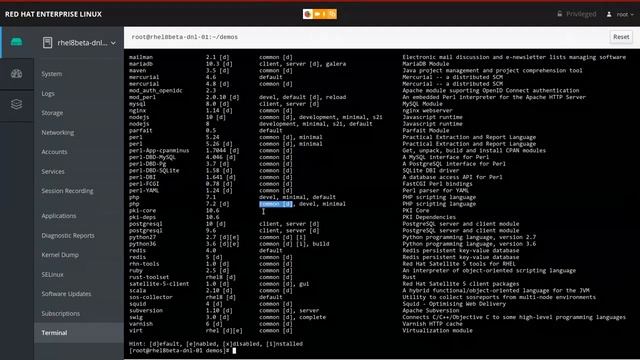The height and width of the screenshot is (360, 640).
Task: Click the green host icon in the left rail
Action: 16,42
